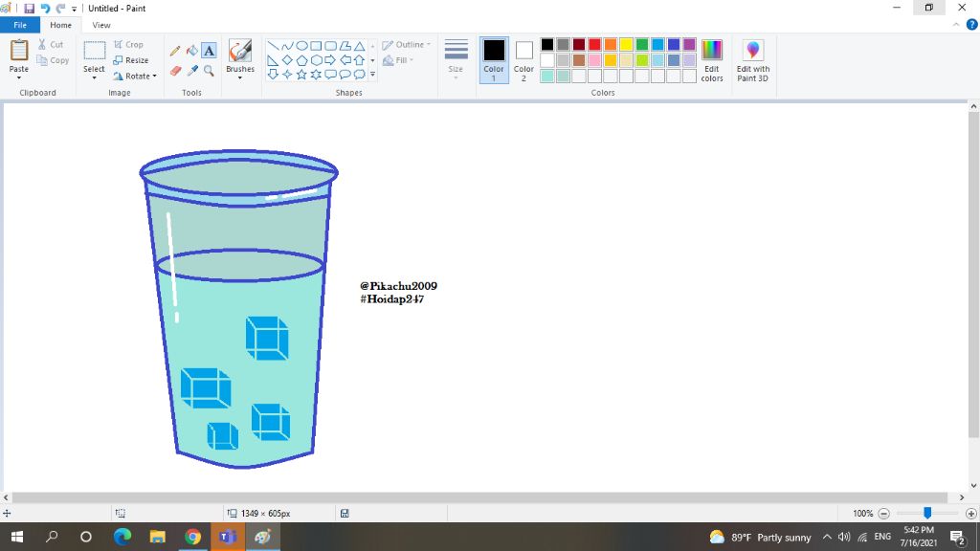Click the zoom out minus button
The width and height of the screenshot is (980, 551).
(883, 514)
